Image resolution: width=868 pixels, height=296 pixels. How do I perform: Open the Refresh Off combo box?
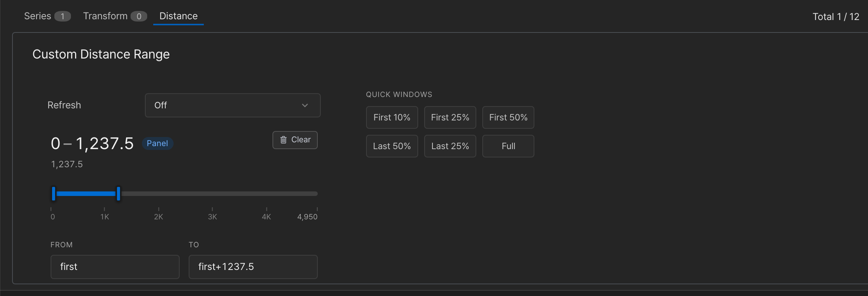pyautogui.click(x=232, y=105)
